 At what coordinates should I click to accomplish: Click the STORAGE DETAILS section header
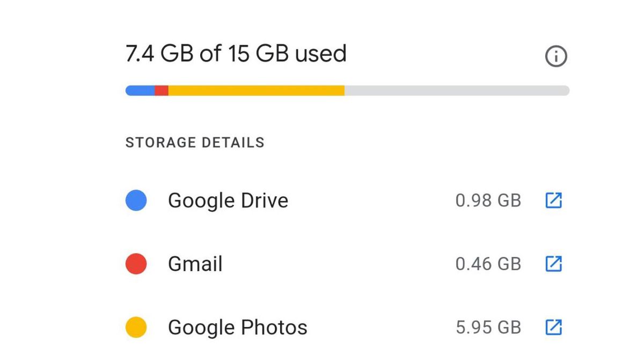point(195,142)
